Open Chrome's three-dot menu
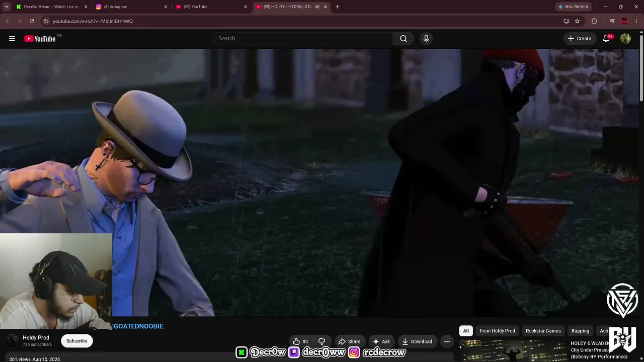 pos(636,21)
